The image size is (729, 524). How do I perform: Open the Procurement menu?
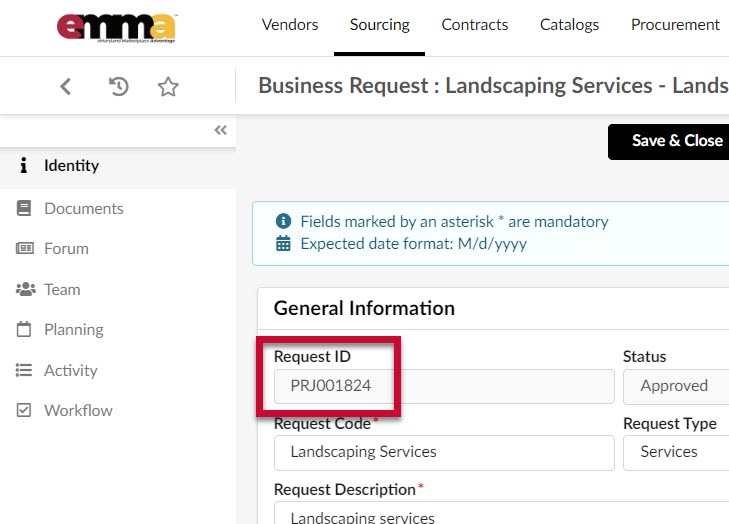click(x=675, y=25)
